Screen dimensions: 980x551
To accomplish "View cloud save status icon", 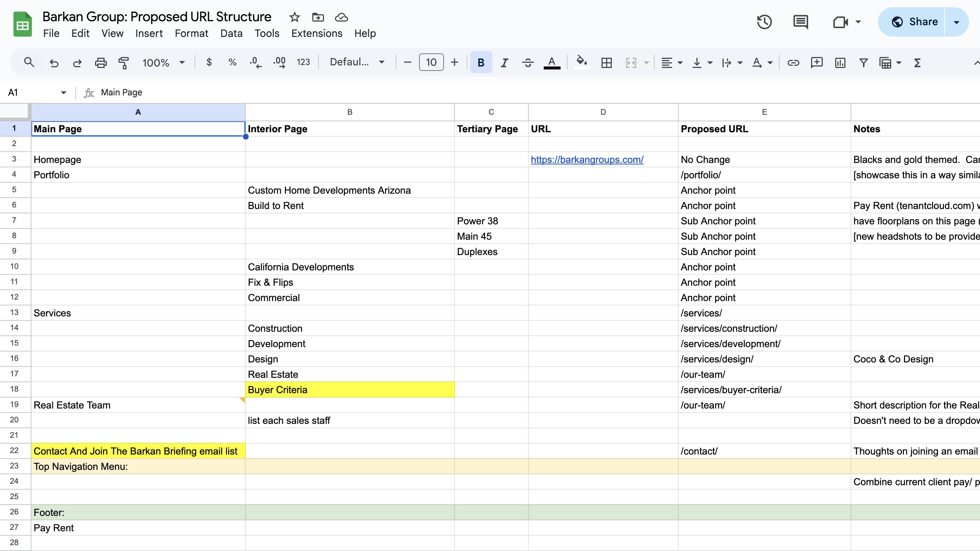I will tap(341, 17).
